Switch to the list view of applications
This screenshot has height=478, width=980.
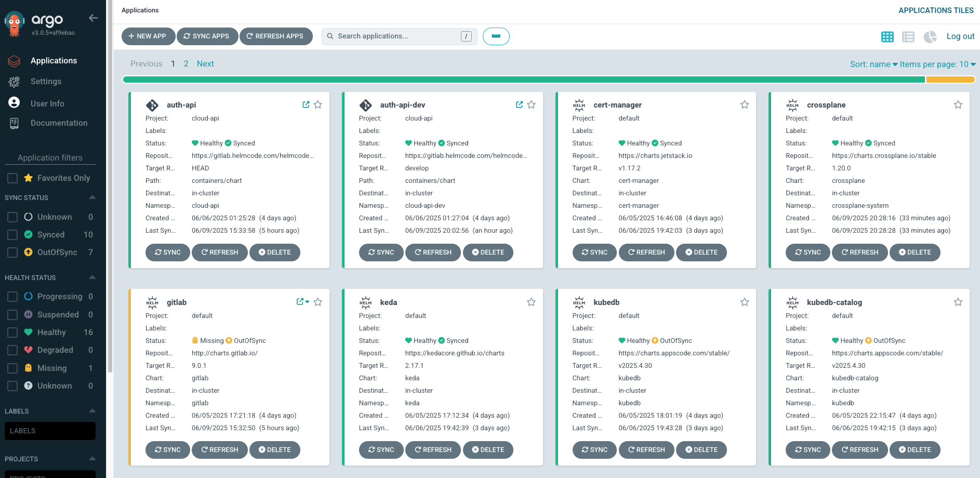(908, 36)
